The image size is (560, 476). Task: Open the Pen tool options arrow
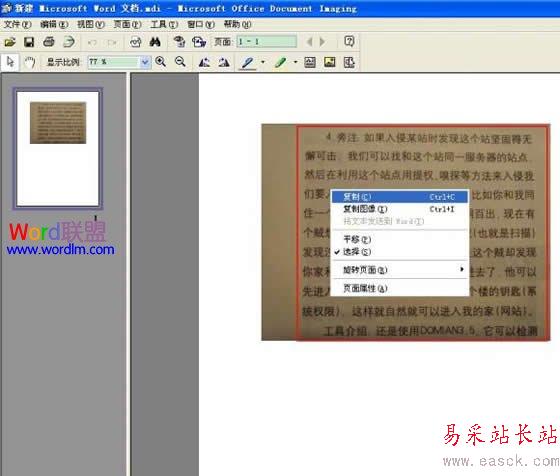[263, 62]
